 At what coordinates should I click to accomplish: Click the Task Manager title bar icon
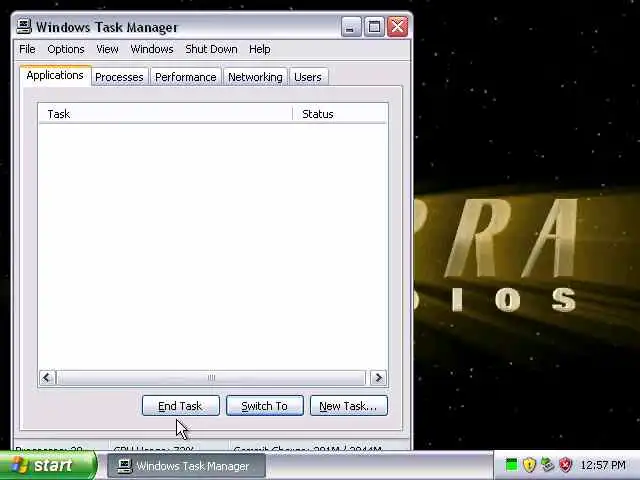point(24,27)
